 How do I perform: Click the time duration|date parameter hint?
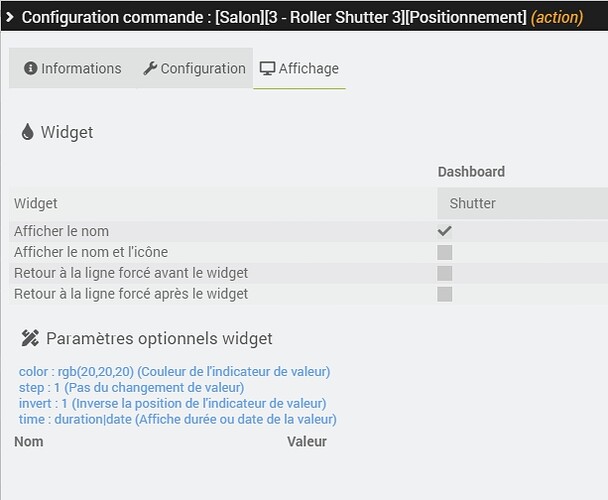tap(177, 419)
